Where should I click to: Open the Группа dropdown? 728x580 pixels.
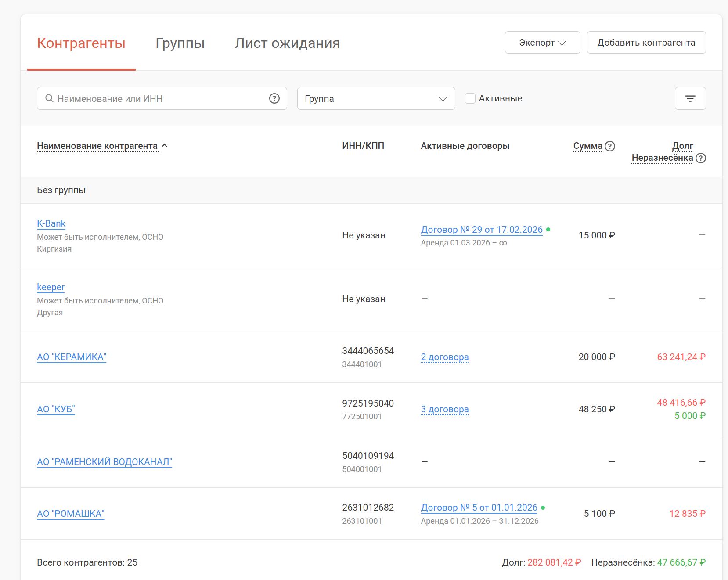(376, 98)
